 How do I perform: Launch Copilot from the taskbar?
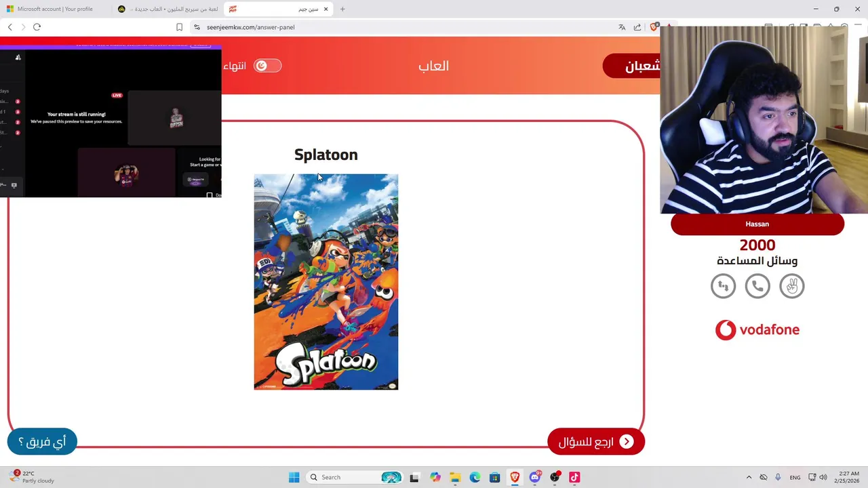pos(435,477)
